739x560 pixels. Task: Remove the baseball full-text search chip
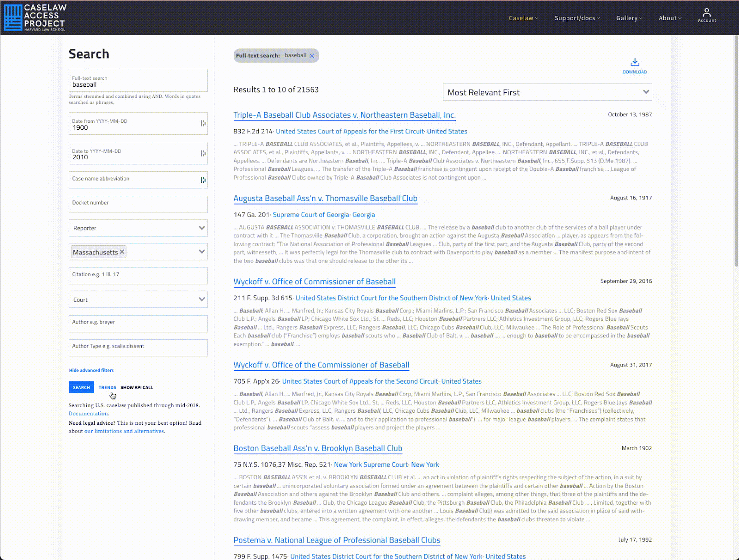(312, 55)
